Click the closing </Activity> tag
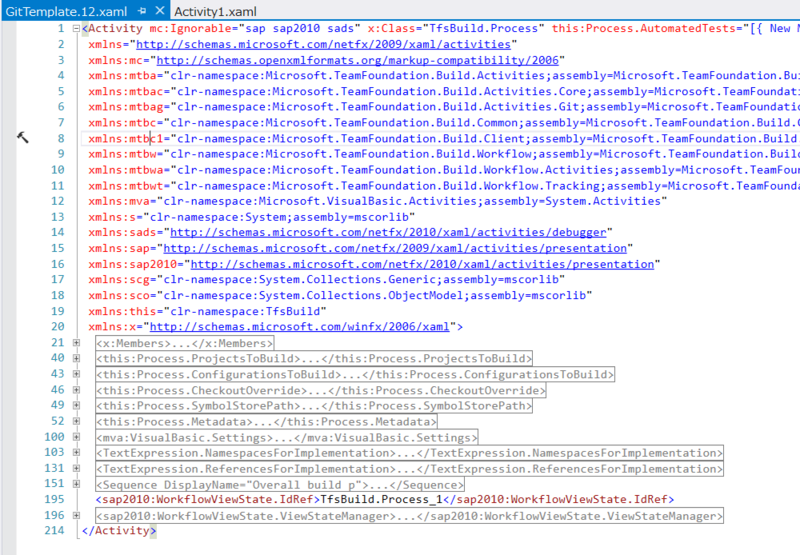 pos(118,531)
